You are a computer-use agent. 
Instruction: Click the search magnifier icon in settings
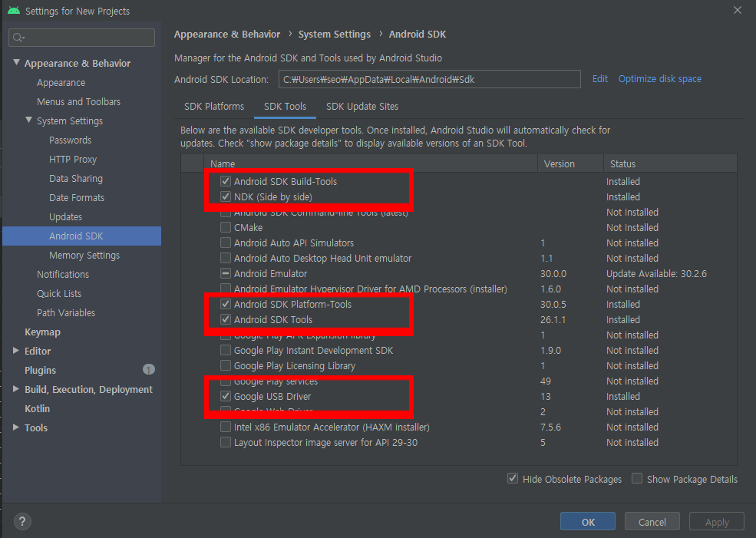point(18,38)
